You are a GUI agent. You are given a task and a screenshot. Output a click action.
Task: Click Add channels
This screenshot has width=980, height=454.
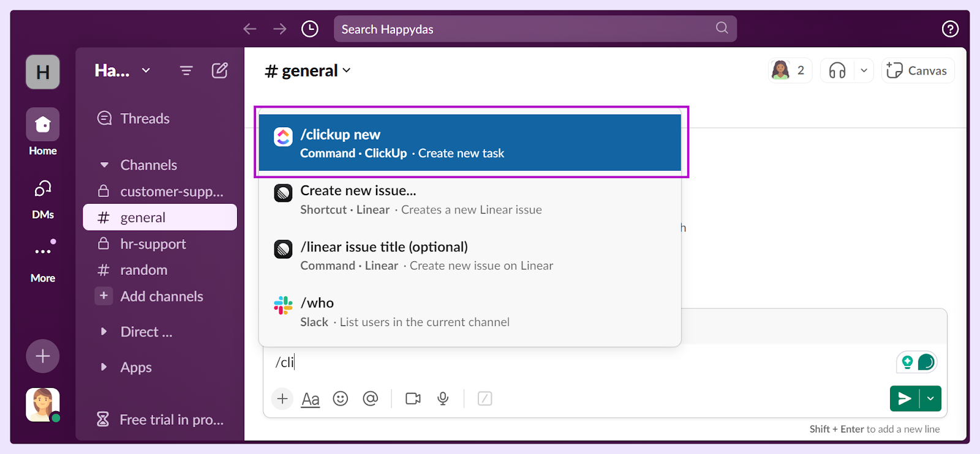tap(150, 296)
